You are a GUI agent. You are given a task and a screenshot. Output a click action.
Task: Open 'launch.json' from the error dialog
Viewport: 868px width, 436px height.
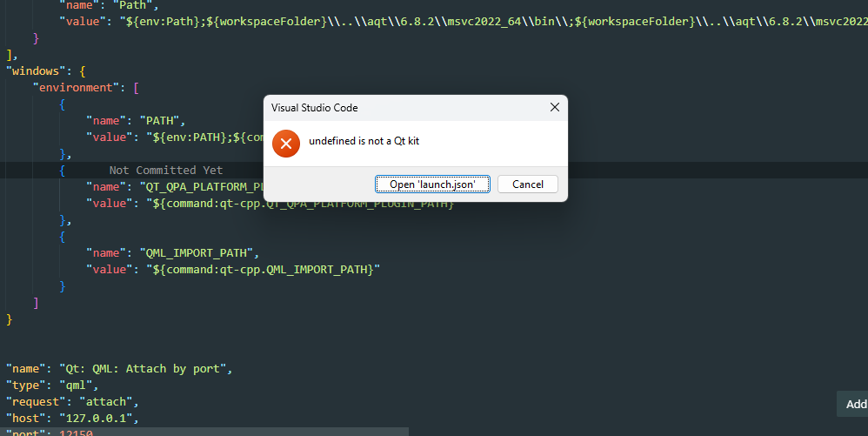coord(432,184)
